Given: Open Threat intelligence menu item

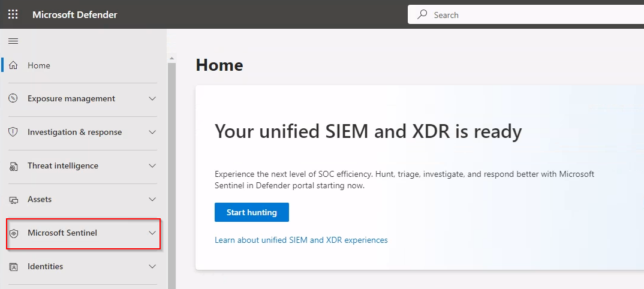Looking at the screenshot, I should pos(83,166).
